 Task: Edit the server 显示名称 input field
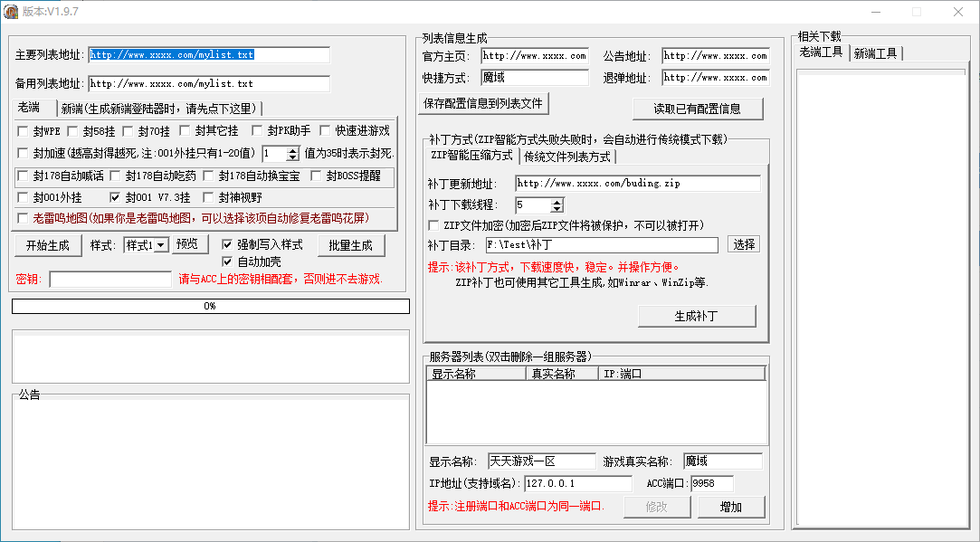click(542, 461)
